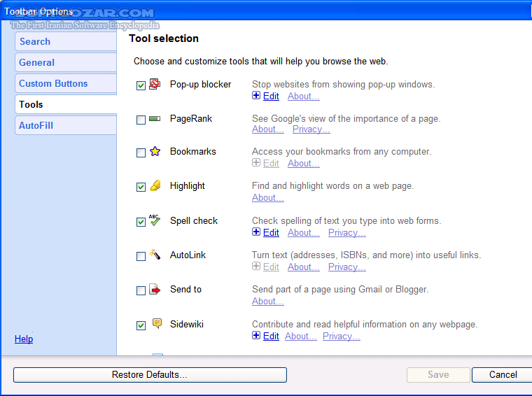Open the Custom Buttons tab
This screenshot has height=396, width=532.
click(66, 83)
